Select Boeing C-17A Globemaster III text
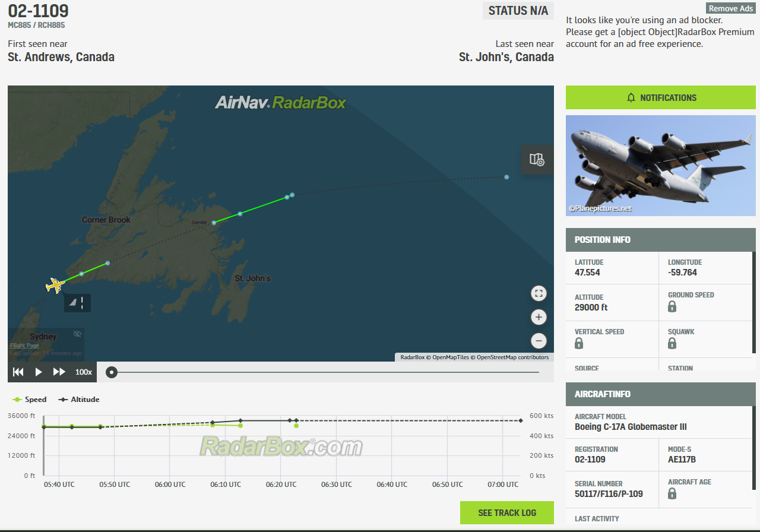Screen dimensions: 760x532 (631, 427)
